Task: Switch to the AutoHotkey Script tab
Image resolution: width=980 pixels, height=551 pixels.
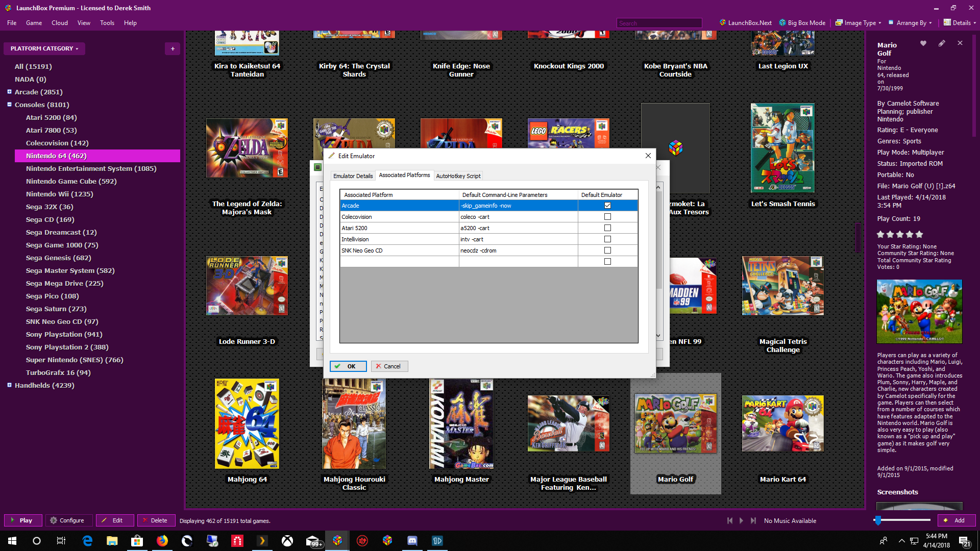Action: [458, 176]
